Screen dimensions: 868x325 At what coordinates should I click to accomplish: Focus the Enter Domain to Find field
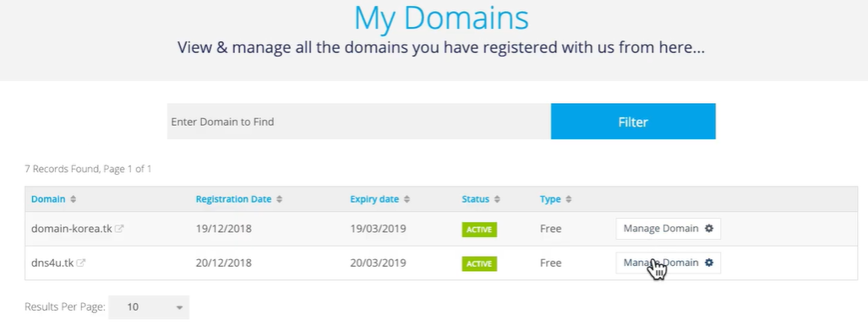[358, 122]
